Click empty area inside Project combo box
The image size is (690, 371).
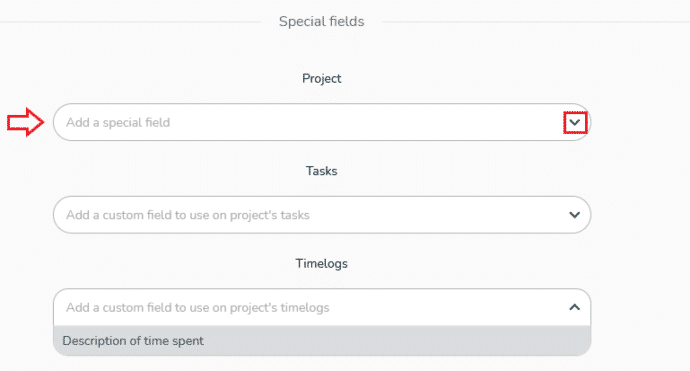point(365,122)
